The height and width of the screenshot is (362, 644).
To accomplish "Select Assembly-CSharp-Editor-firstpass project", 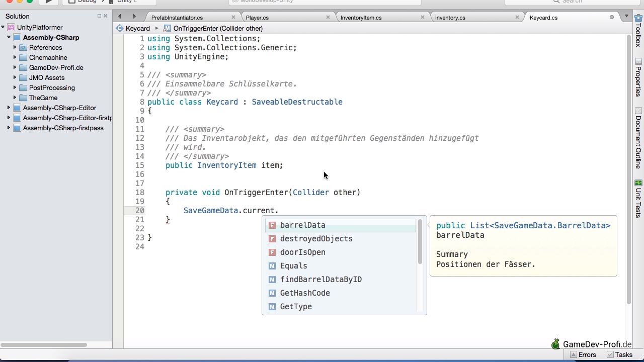I will (x=67, y=118).
